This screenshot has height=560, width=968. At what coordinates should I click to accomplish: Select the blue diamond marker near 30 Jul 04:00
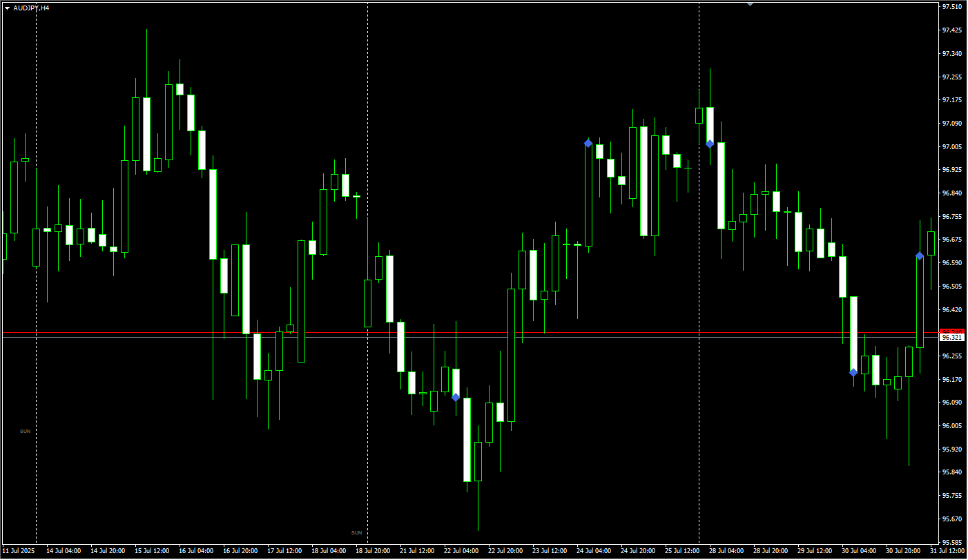click(853, 372)
